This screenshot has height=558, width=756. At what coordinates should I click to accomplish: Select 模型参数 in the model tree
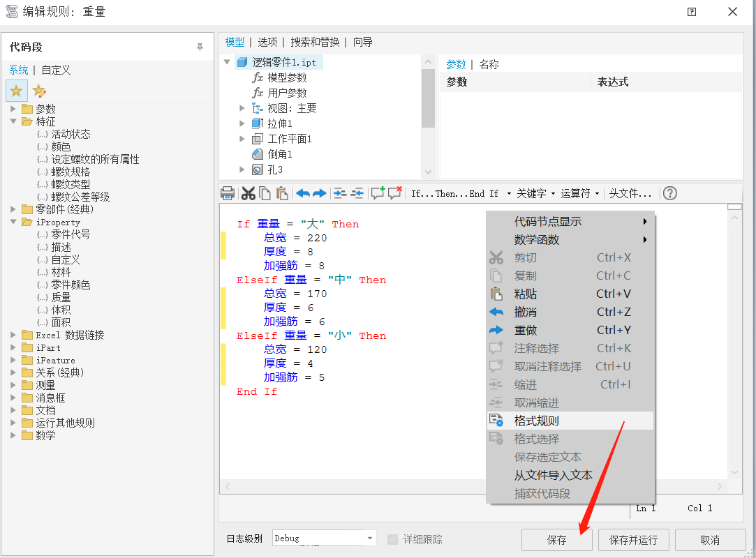[x=288, y=77]
